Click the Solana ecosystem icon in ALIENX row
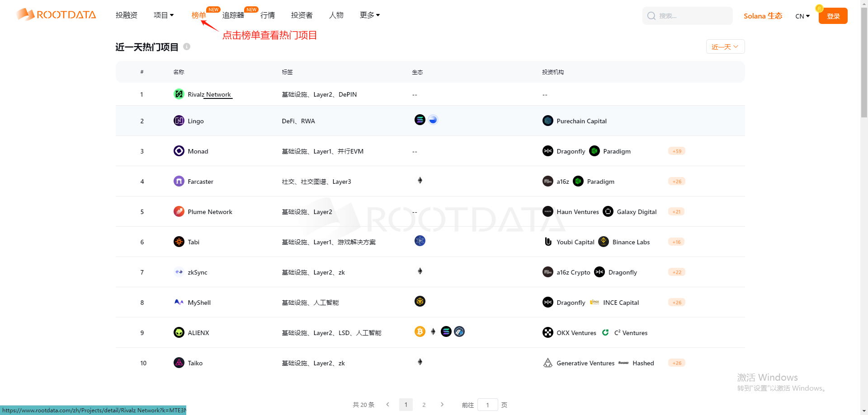This screenshot has height=415, width=868. coord(446,331)
